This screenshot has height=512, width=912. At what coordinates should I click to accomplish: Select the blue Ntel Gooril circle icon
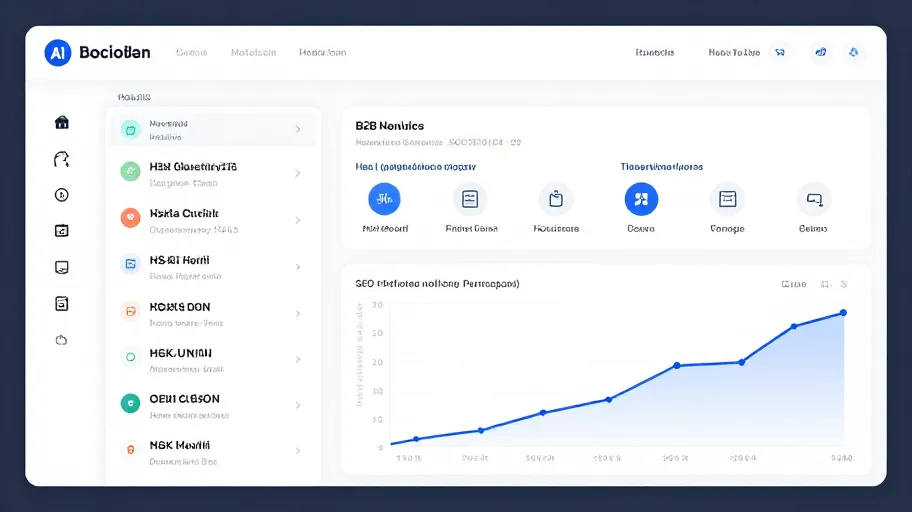click(384, 199)
